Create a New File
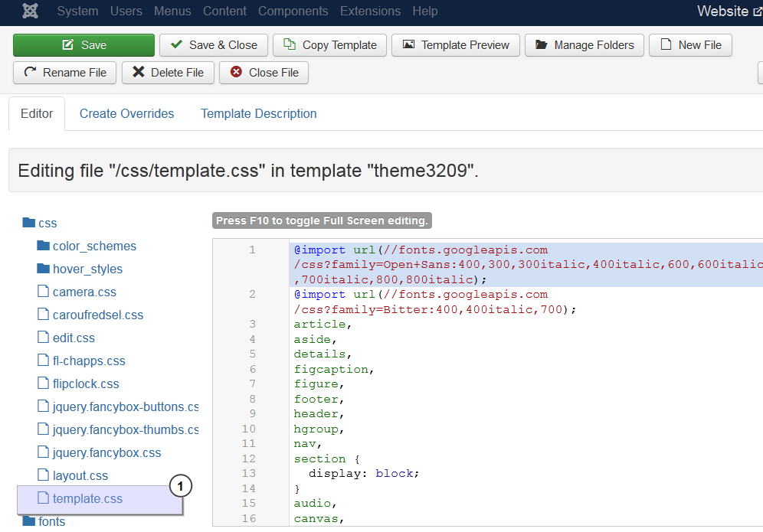The image size is (763, 532). click(x=690, y=44)
